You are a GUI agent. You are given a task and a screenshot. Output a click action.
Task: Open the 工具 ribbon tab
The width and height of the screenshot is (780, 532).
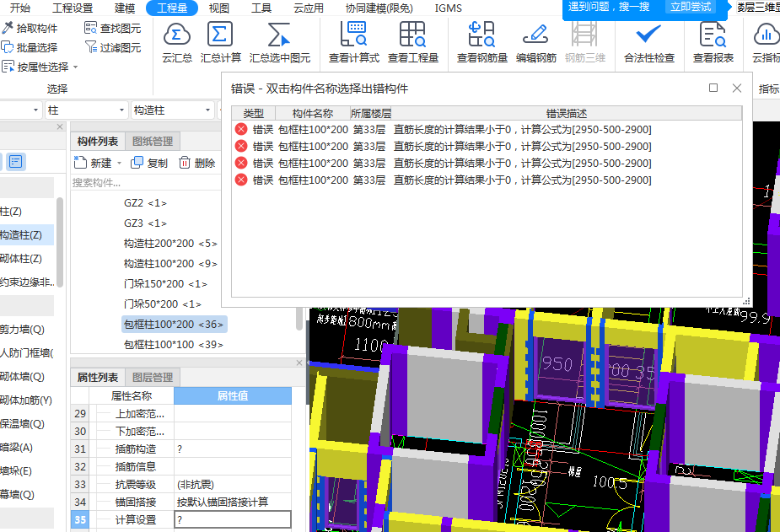(x=261, y=8)
